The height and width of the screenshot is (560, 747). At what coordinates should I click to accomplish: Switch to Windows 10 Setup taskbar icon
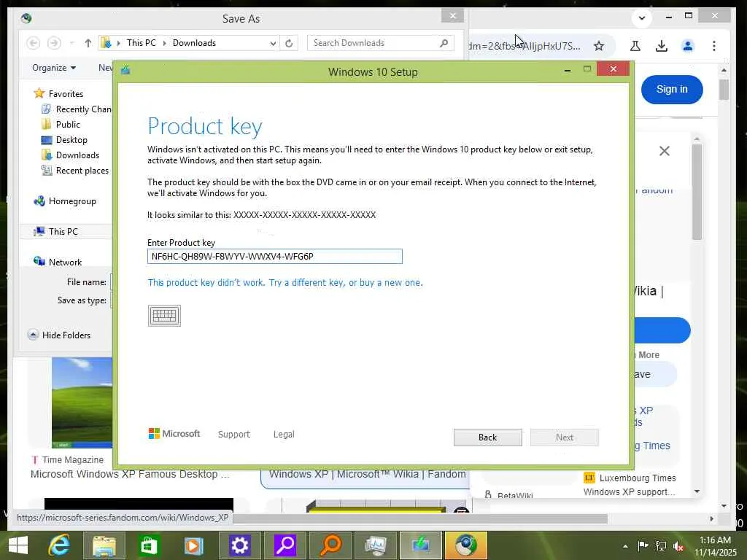[x=421, y=545]
